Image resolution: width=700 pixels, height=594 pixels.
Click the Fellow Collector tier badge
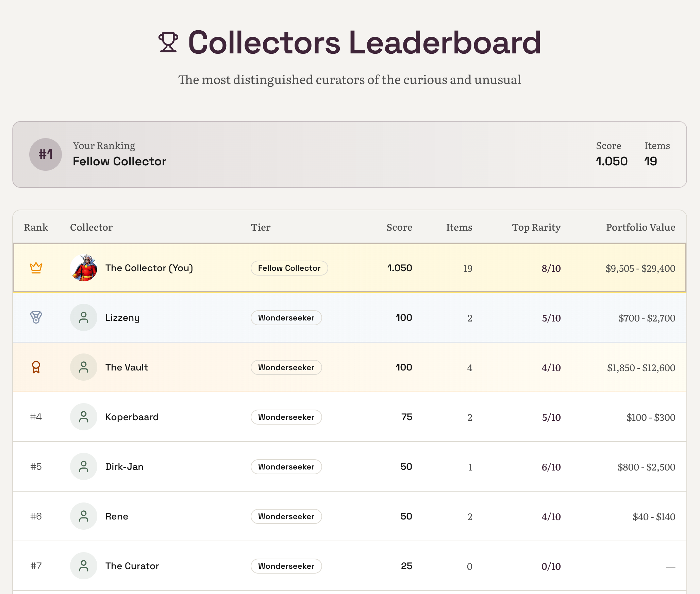click(x=289, y=268)
